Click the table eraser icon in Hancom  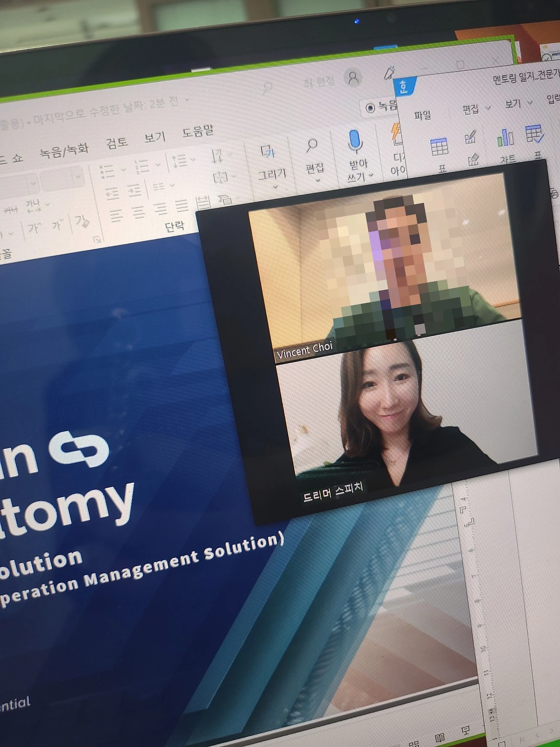[473, 160]
